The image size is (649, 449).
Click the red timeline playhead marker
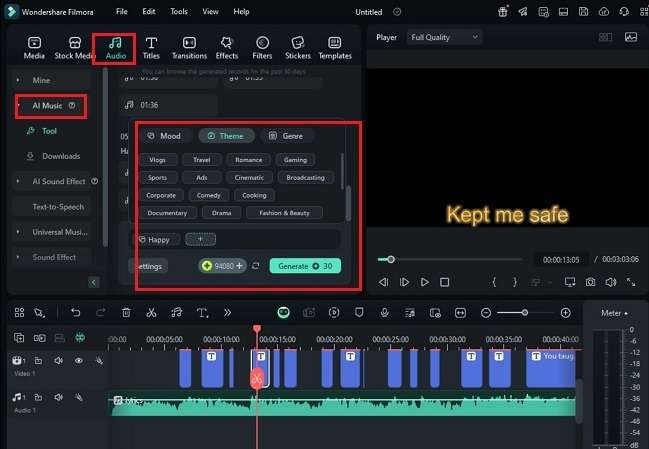(257, 329)
